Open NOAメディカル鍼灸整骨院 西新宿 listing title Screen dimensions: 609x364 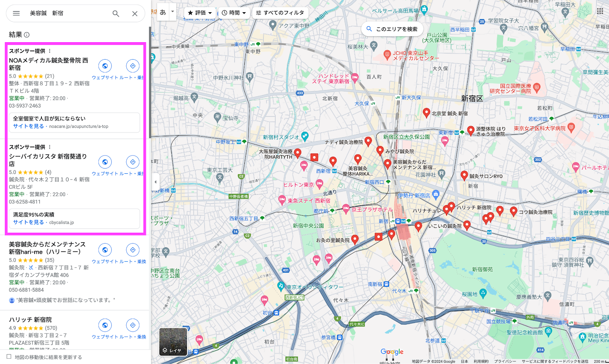48,64
